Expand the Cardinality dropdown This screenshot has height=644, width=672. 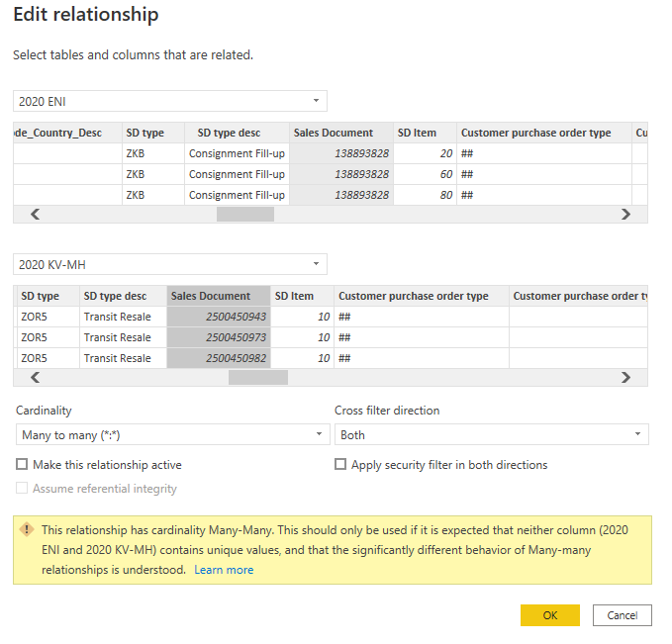click(x=173, y=434)
